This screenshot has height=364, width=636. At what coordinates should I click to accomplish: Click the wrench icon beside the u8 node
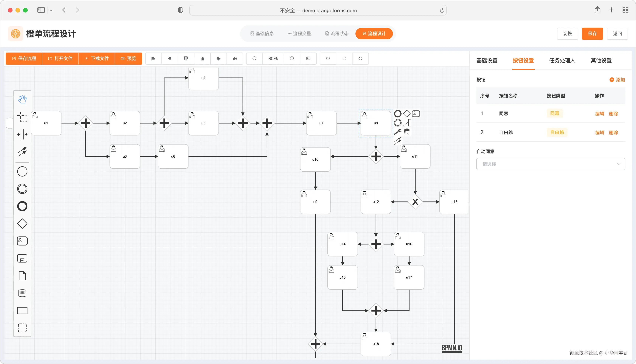pos(397,132)
